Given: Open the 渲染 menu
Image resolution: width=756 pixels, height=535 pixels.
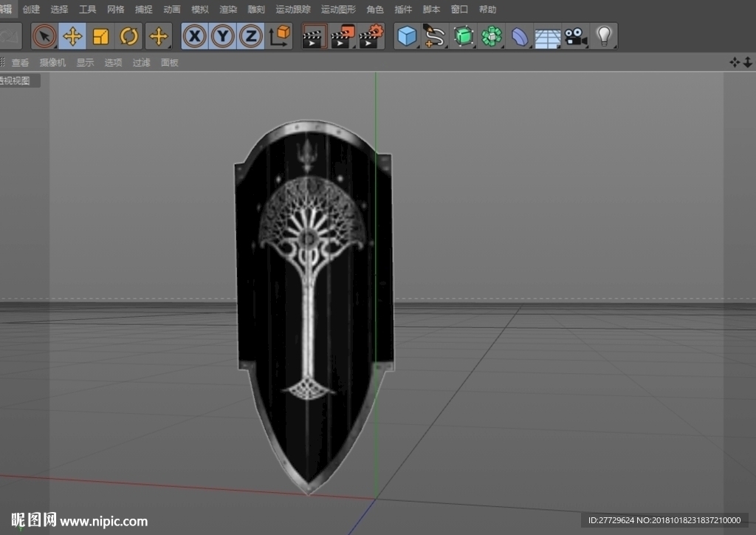Looking at the screenshot, I should coord(228,9).
